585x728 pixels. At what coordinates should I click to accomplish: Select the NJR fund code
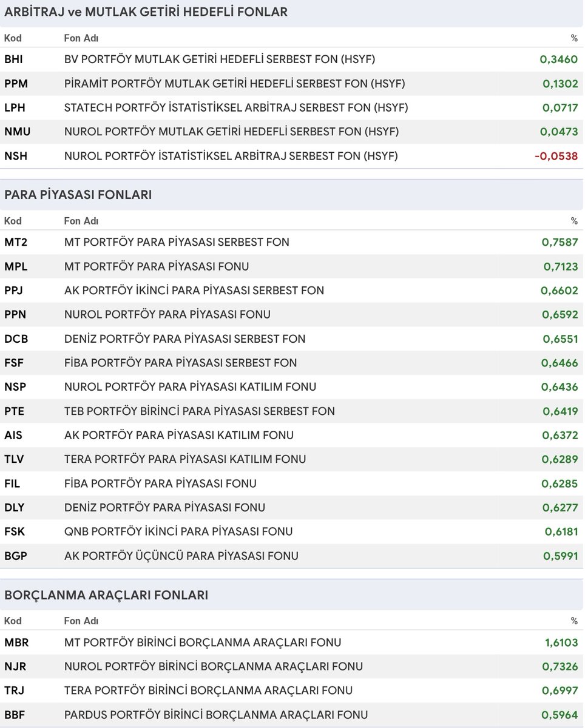point(15,667)
